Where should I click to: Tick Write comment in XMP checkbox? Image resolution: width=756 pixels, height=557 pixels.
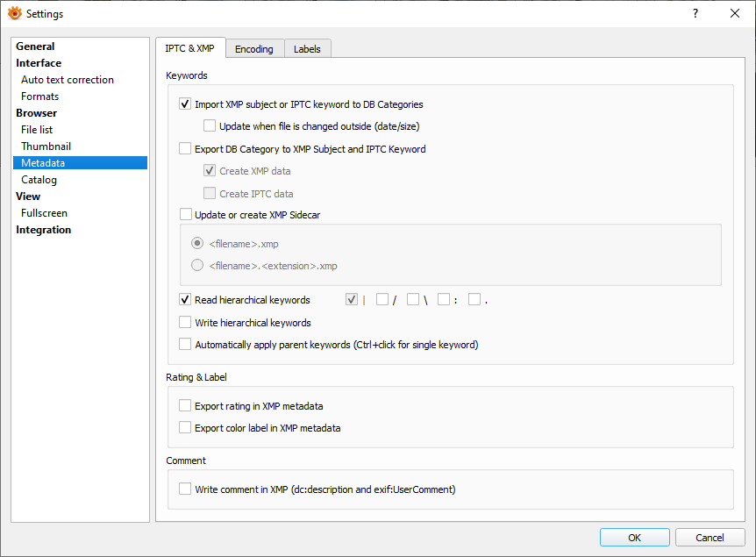[x=185, y=489]
